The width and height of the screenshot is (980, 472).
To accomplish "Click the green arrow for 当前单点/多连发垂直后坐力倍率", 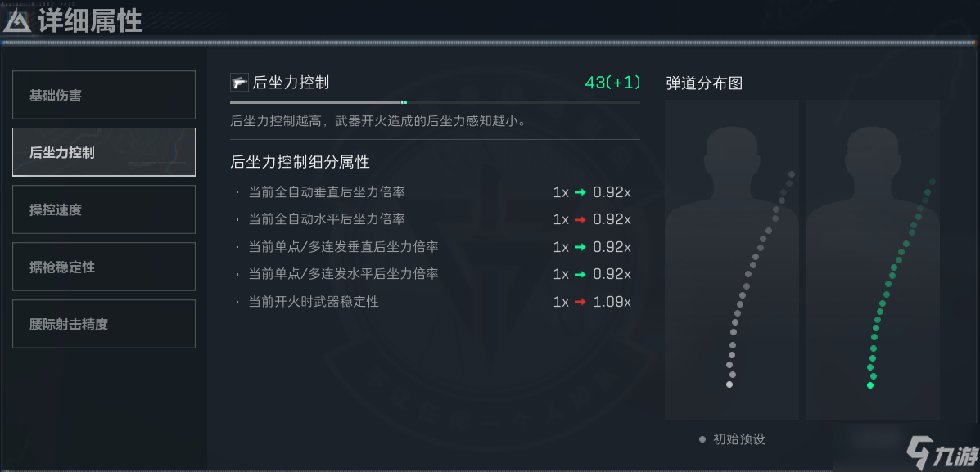I will [x=580, y=247].
